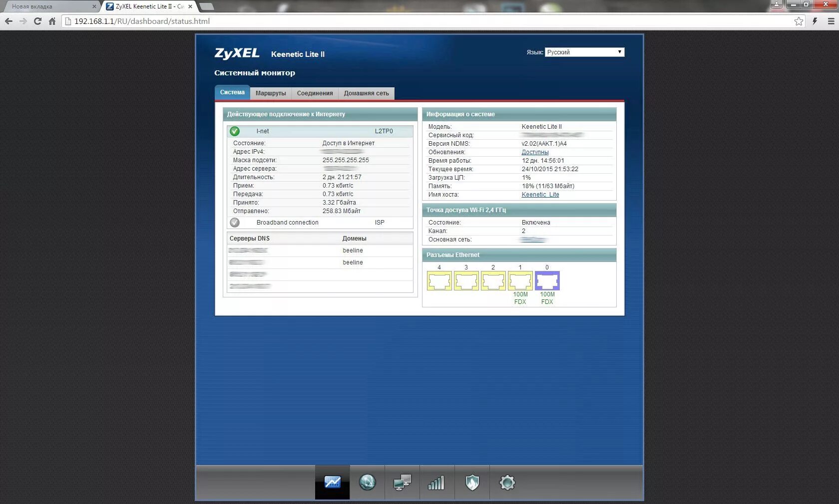Click the first beeline domain entry
Image resolution: width=839 pixels, height=504 pixels.
(x=353, y=251)
